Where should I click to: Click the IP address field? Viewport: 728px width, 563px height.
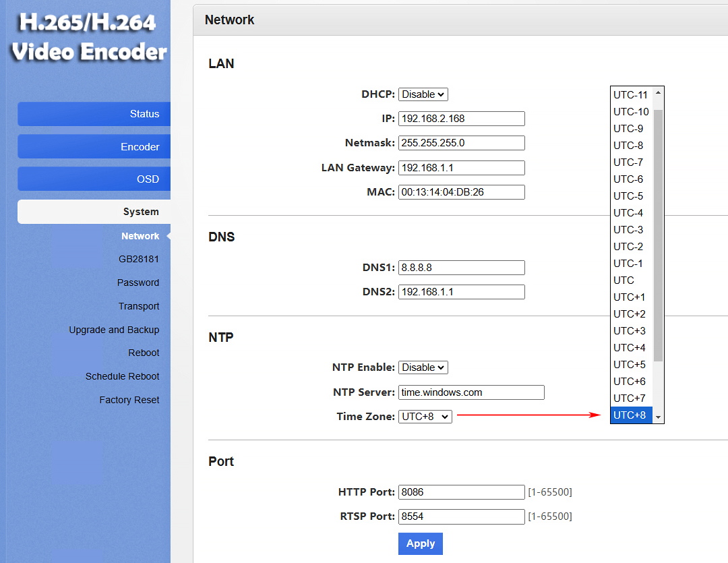click(461, 119)
